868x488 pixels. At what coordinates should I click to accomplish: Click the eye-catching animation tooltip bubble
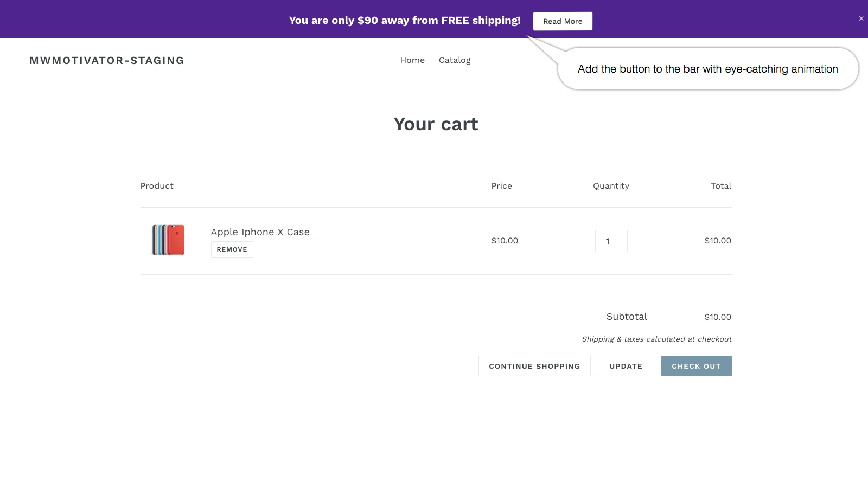point(707,69)
